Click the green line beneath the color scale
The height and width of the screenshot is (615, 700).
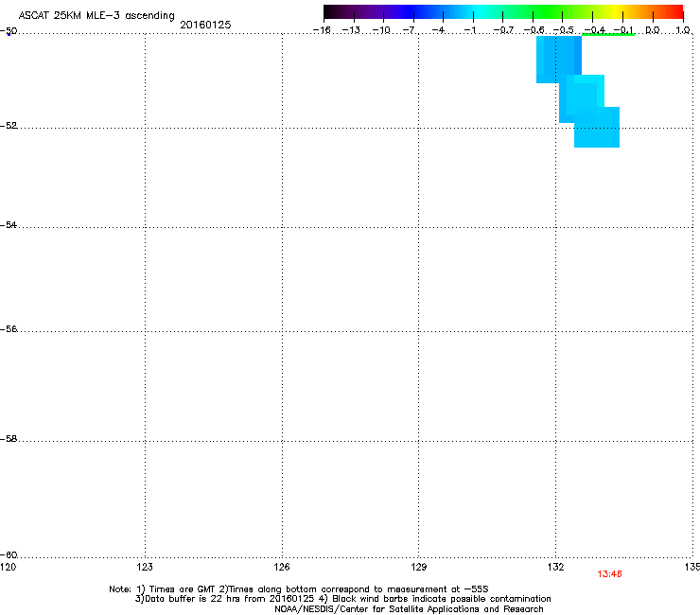click(x=608, y=35)
